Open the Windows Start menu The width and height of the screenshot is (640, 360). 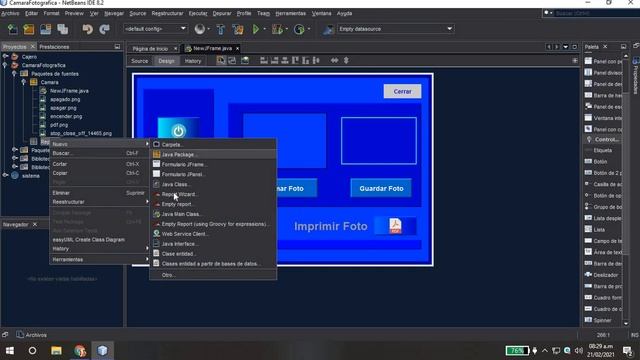point(9,351)
